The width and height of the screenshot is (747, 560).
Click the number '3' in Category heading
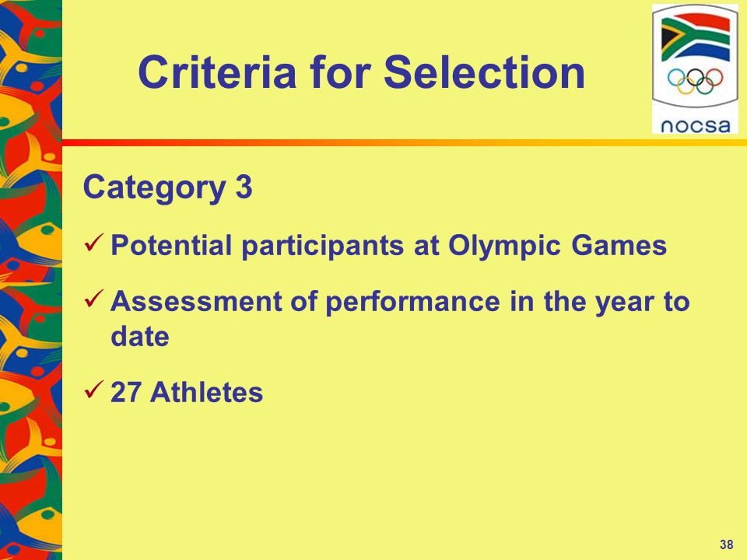[244, 186]
